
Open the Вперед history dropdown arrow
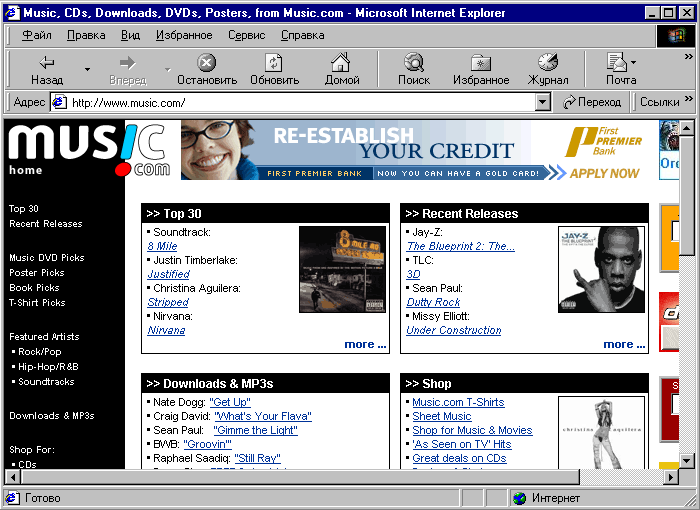coord(167,69)
